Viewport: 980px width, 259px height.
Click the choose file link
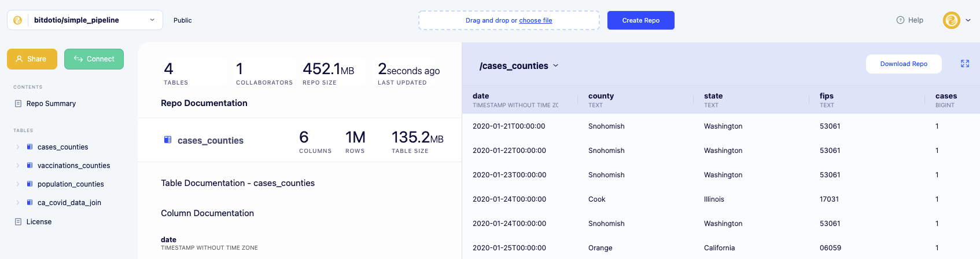click(x=535, y=20)
